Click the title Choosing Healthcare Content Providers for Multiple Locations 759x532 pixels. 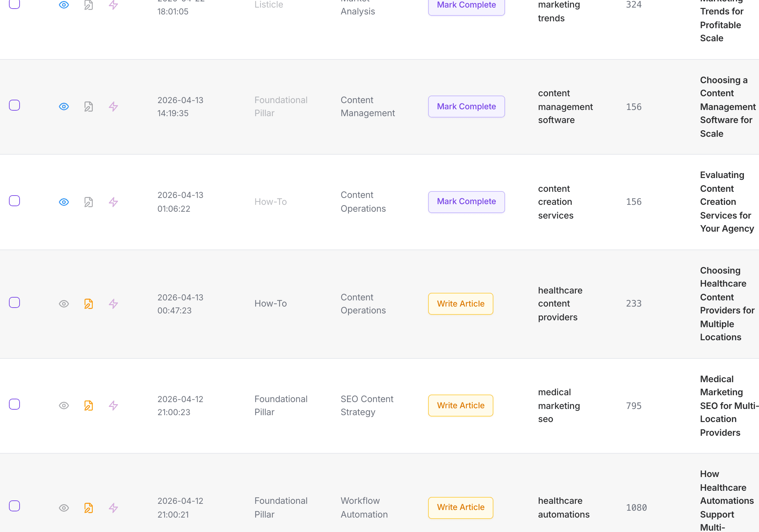click(x=727, y=303)
